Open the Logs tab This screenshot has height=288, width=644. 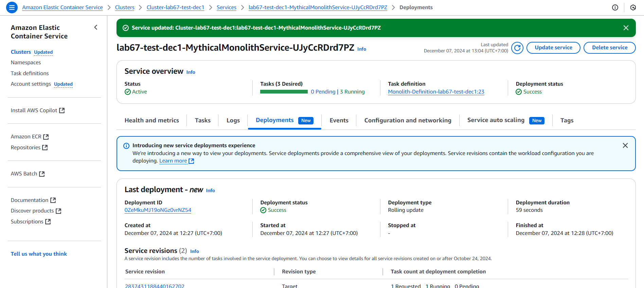pyautogui.click(x=233, y=120)
